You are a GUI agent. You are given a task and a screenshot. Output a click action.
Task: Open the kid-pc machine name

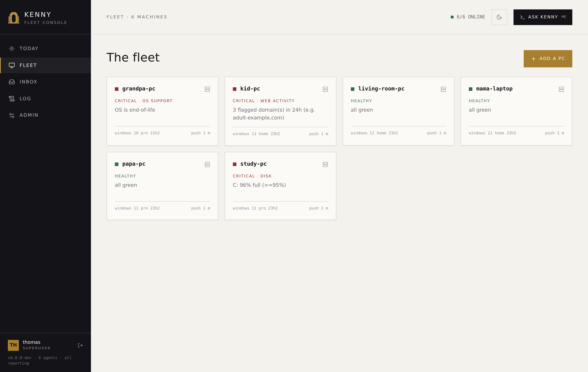[x=250, y=89]
